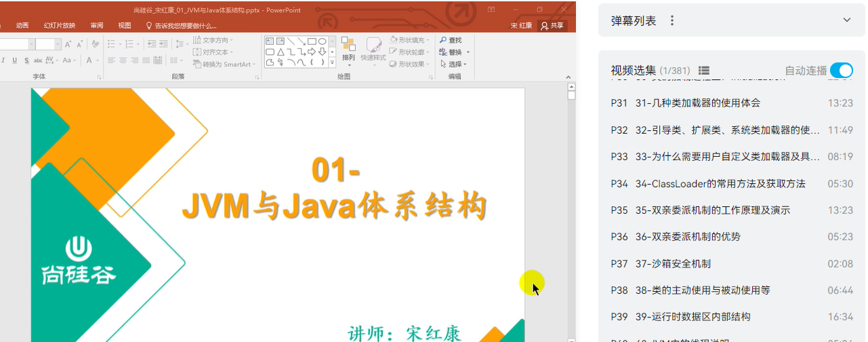This screenshot has height=342, width=868.
Task: Select the left brace shape
Action: pyautogui.click(x=312, y=62)
